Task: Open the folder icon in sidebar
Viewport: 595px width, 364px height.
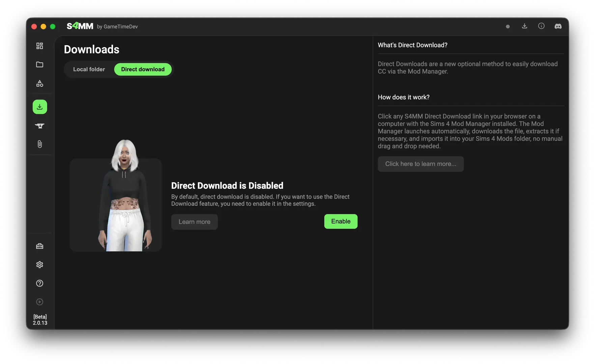Action: coord(40,64)
